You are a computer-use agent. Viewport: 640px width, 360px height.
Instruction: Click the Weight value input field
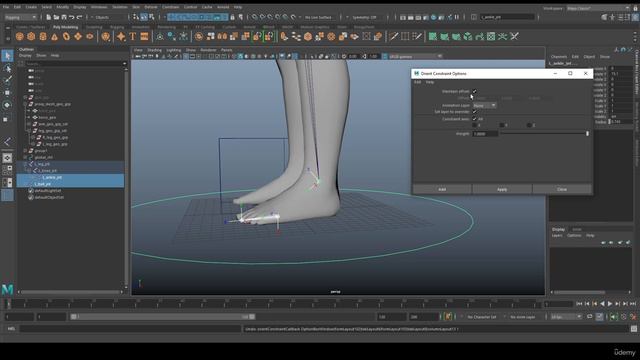[x=485, y=133]
